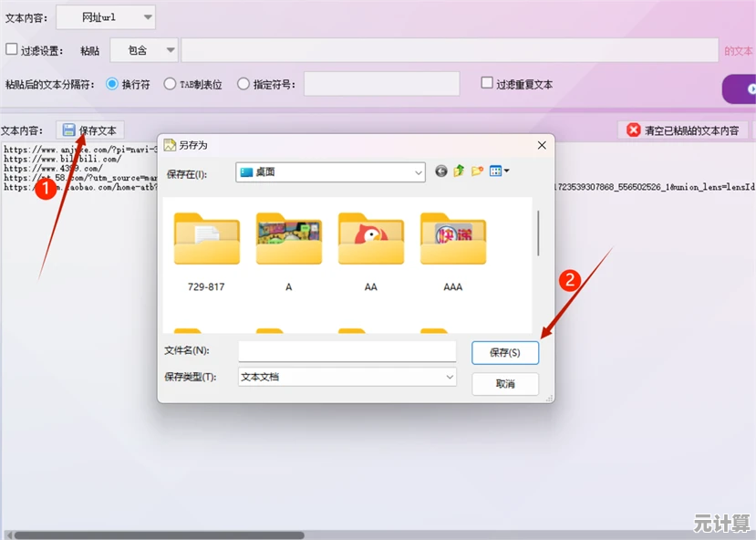Click the red X 清空已粘贴的文本内容 button
This screenshot has width=756, height=540.
click(683, 130)
